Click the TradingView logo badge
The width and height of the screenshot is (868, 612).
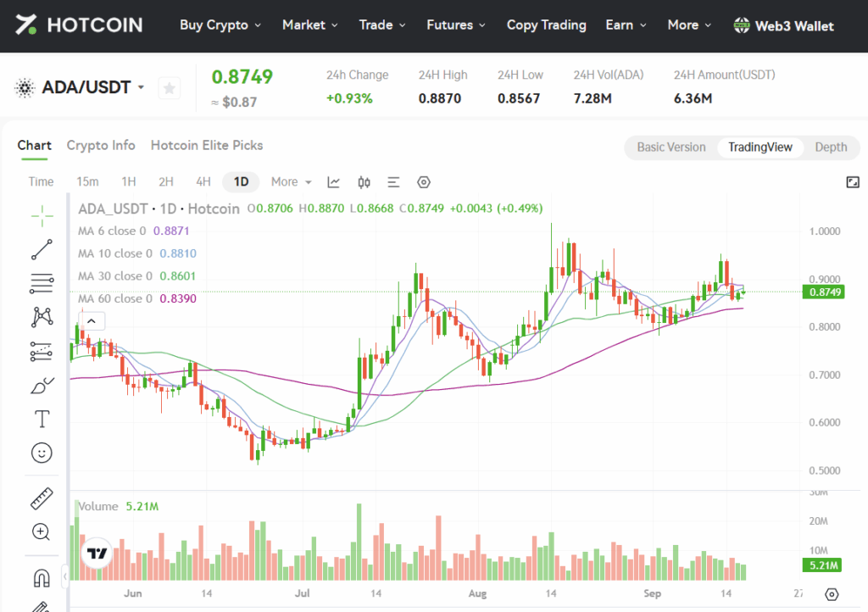(x=97, y=553)
